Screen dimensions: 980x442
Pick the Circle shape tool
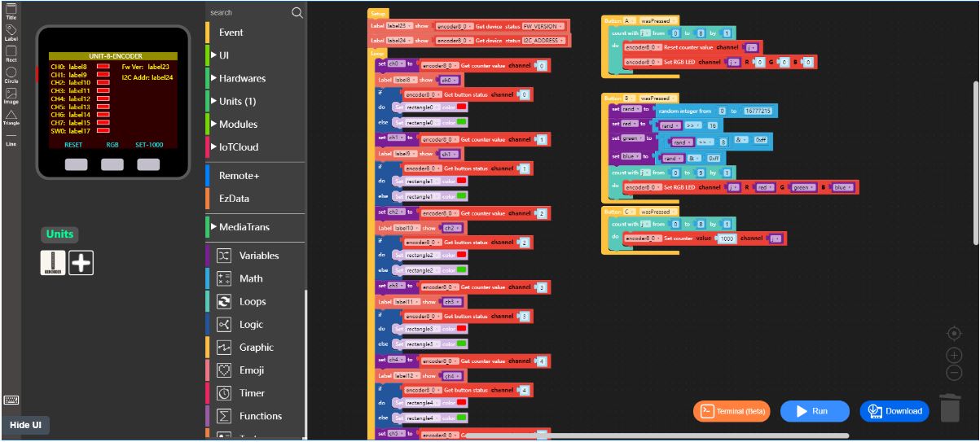pos(11,74)
